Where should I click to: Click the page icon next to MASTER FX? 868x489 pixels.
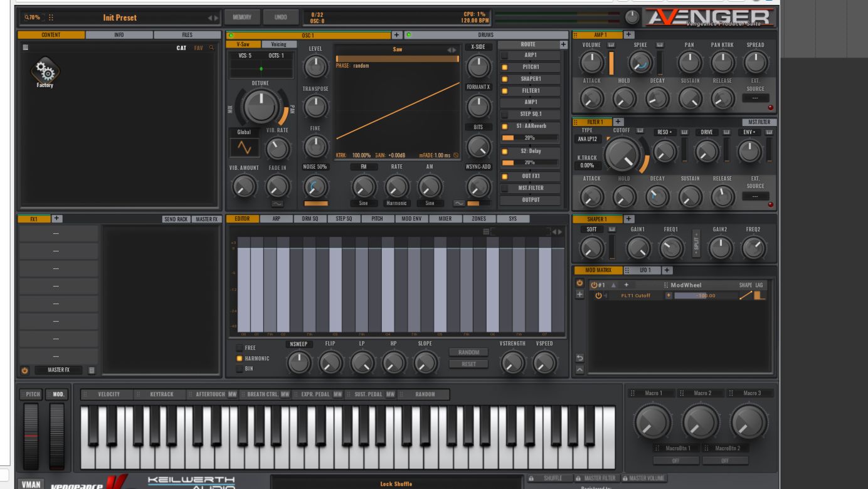coord(92,371)
